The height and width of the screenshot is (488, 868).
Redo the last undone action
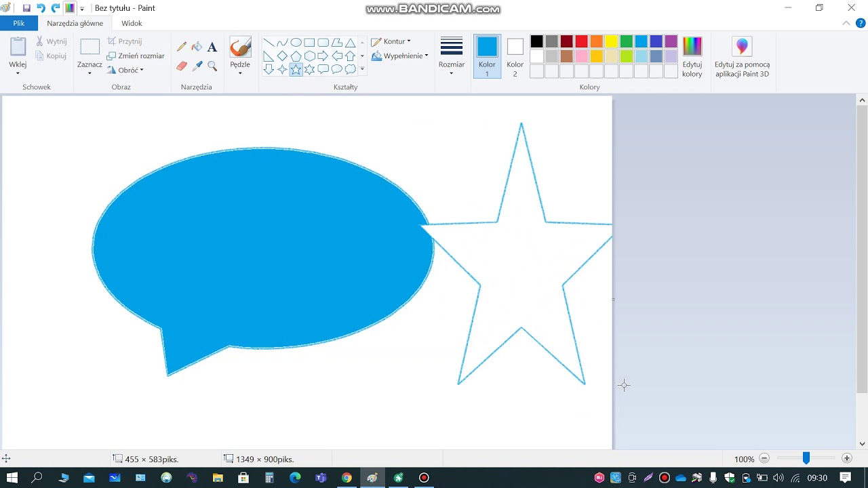coord(56,8)
